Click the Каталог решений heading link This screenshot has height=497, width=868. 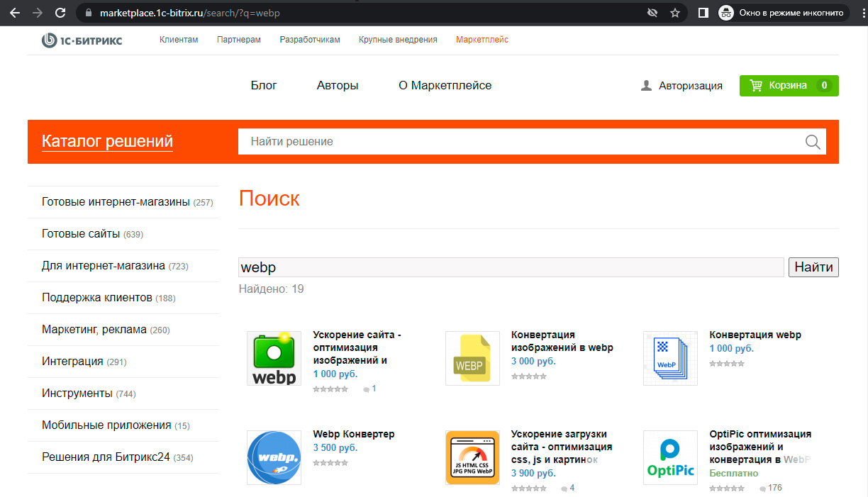[107, 142]
